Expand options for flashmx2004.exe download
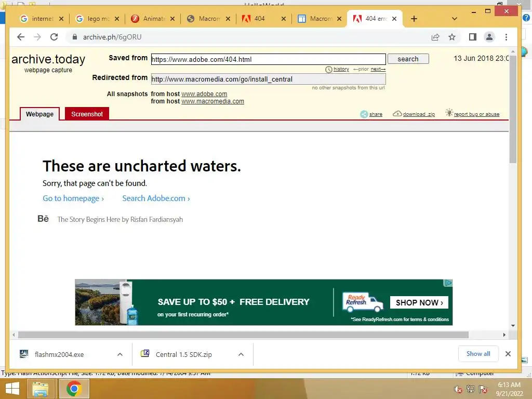The width and height of the screenshot is (532, 399). (120, 354)
